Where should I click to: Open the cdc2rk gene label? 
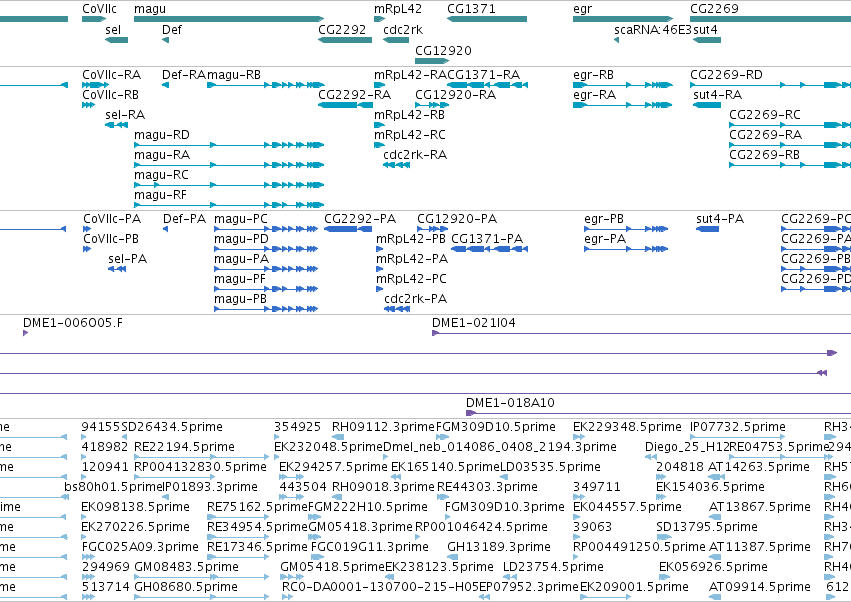pyautogui.click(x=403, y=30)
